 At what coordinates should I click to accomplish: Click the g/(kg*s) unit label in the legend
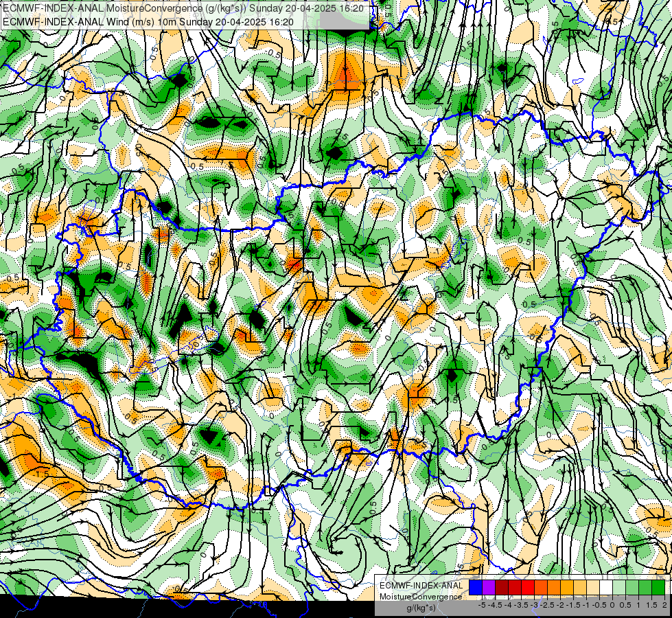[421, 608]
